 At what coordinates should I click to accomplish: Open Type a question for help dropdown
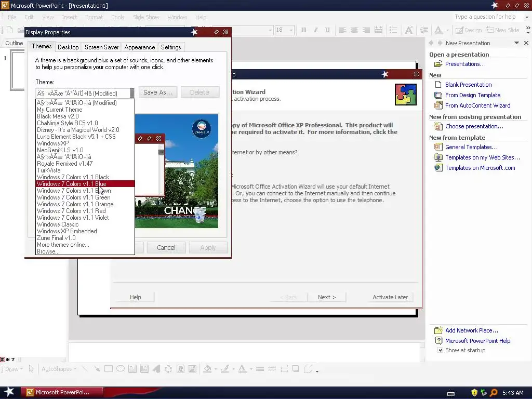pyautogui.click(x=527, y=17)
